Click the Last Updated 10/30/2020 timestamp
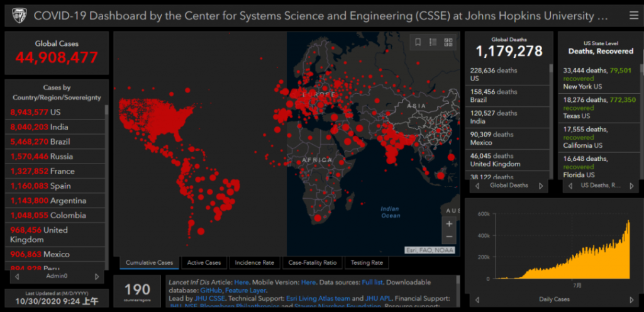The width and height of the screenshot is (644, 312). coord(57,301)
